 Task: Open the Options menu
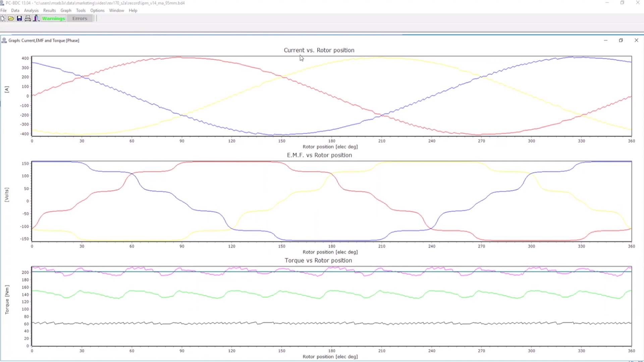click(97, 10)
